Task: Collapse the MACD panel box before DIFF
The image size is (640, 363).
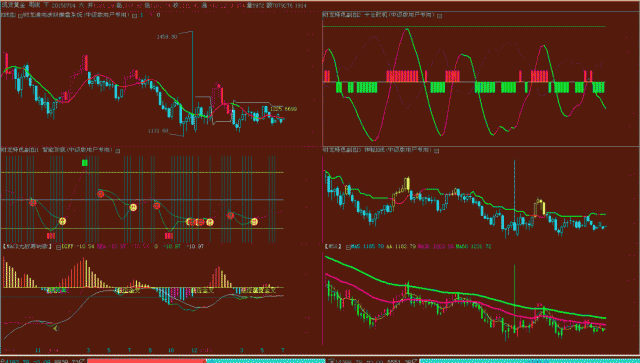Action: [x=58, y=247]
